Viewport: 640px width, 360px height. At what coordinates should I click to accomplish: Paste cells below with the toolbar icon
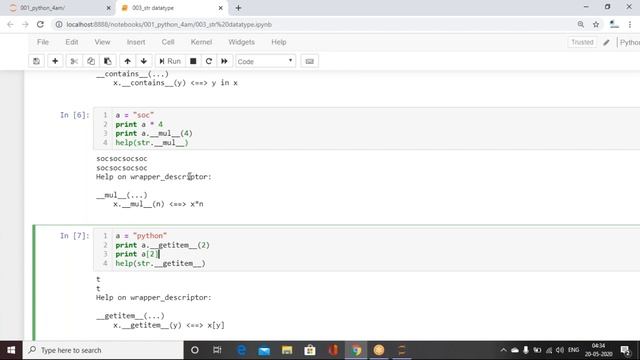108,61
